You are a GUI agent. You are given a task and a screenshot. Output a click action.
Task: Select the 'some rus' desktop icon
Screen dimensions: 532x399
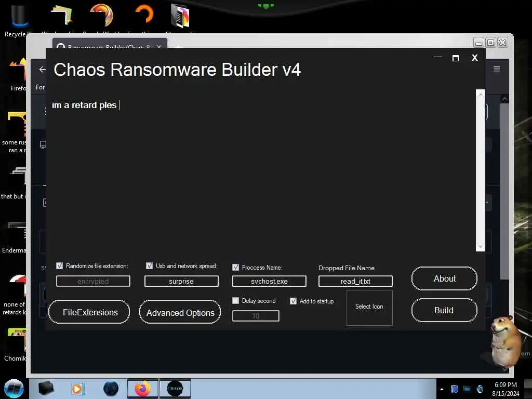point(14,132)
